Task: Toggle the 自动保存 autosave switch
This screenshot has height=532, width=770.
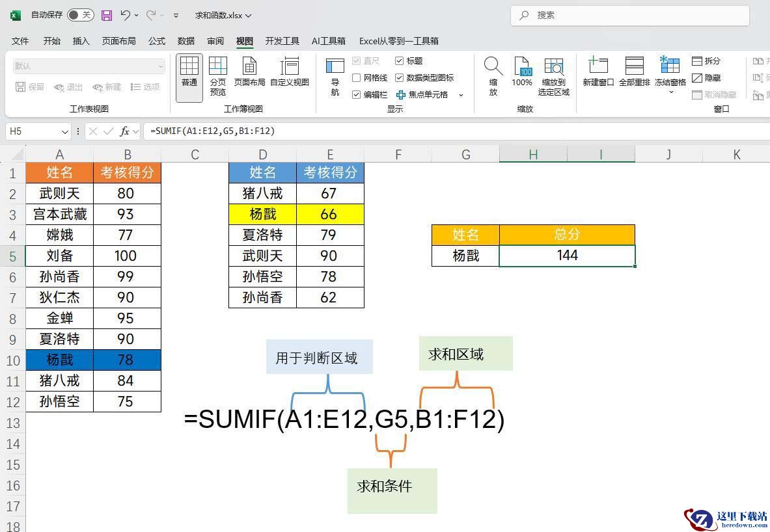Action: point(80,15)
